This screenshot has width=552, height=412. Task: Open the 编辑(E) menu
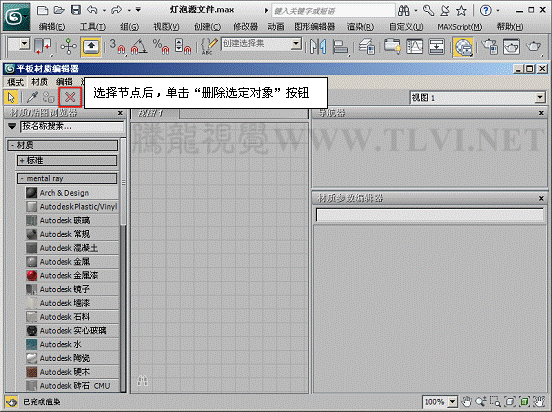52,27
